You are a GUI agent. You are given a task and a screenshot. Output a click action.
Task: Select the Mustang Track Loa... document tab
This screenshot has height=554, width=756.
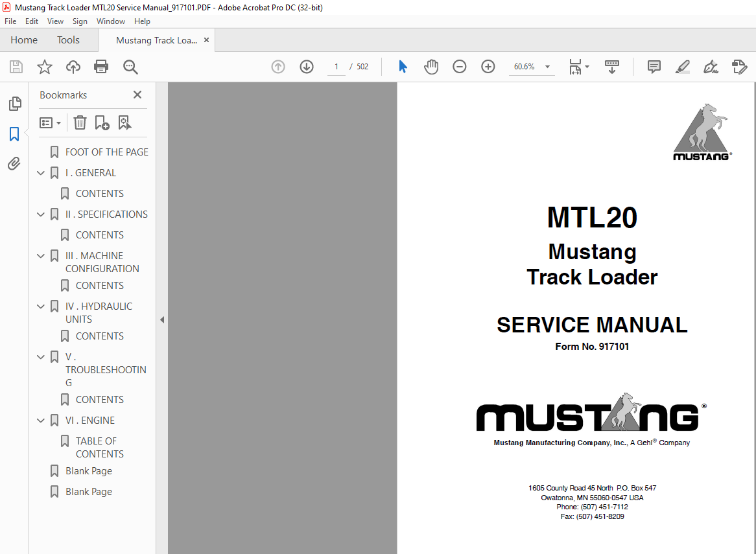156,40
